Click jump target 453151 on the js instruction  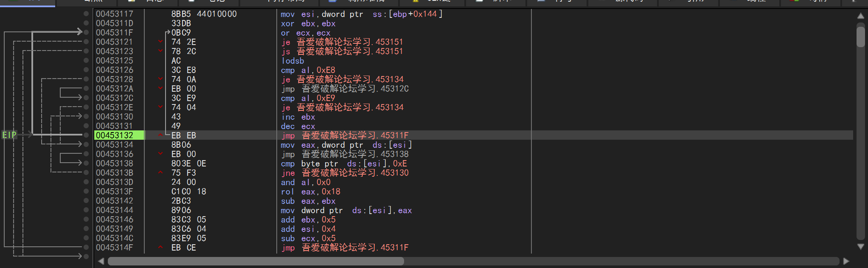pos(389,51)
